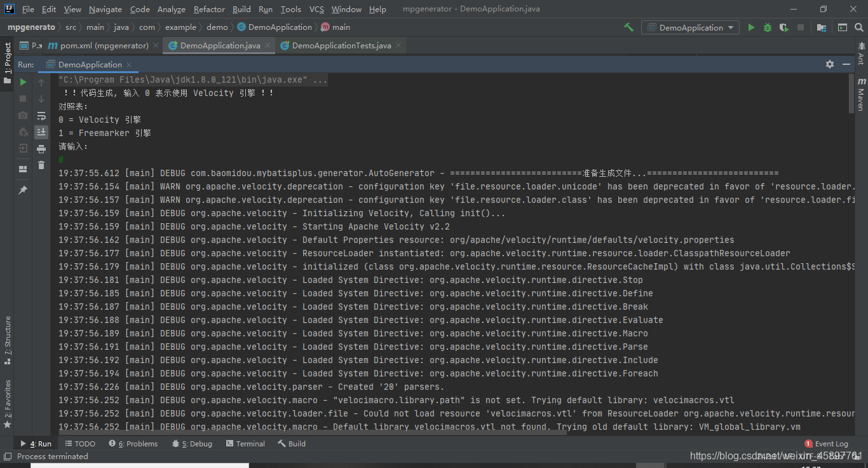The width and height of the screenshot is (868, 468).
Task: Open the DemoApplication run configuration dropdown
Action: 689,27
